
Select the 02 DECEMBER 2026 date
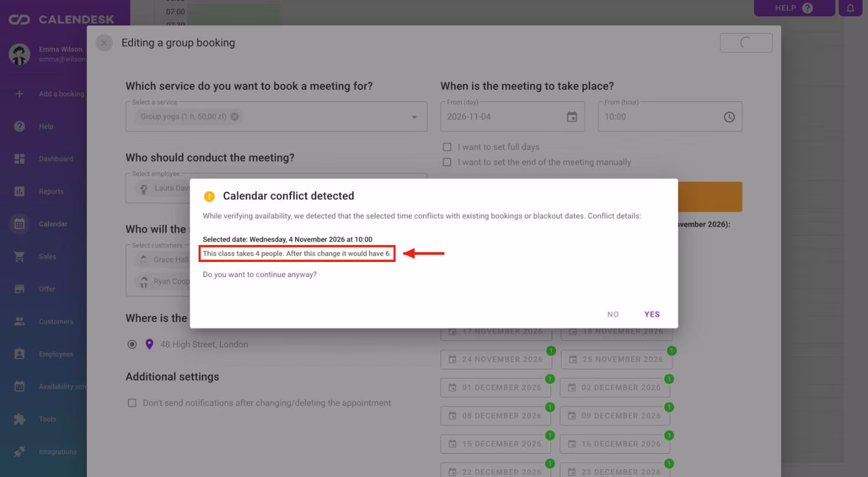click(x=615, y=388)
